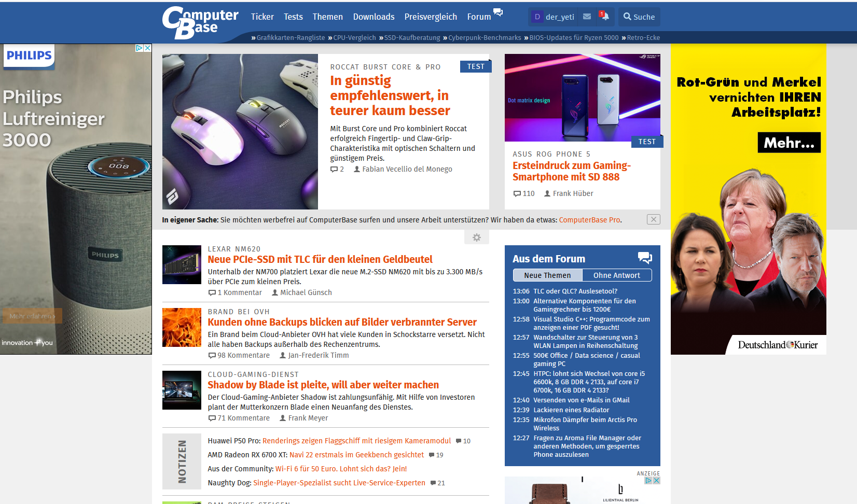Open the Tests menu
The image size is (857, 504).
293,17
